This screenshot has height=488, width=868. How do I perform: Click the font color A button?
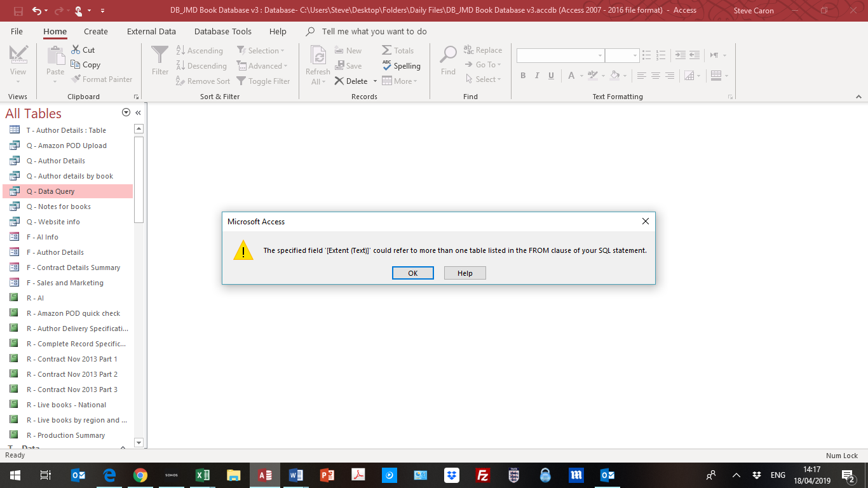[571, 76]
